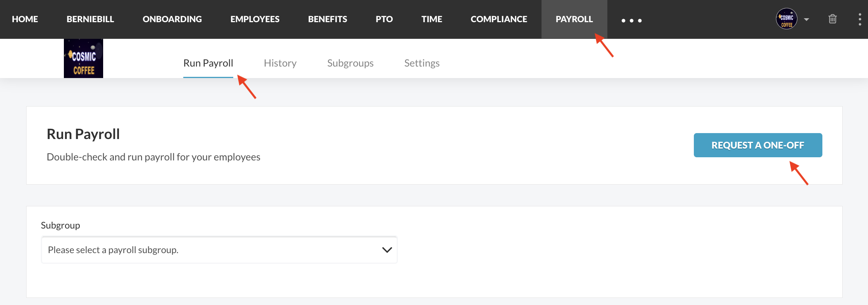This screenshot has width=868, height=305.
Task: Select the Run Payroll tab
Action: (x=208, y=63)
